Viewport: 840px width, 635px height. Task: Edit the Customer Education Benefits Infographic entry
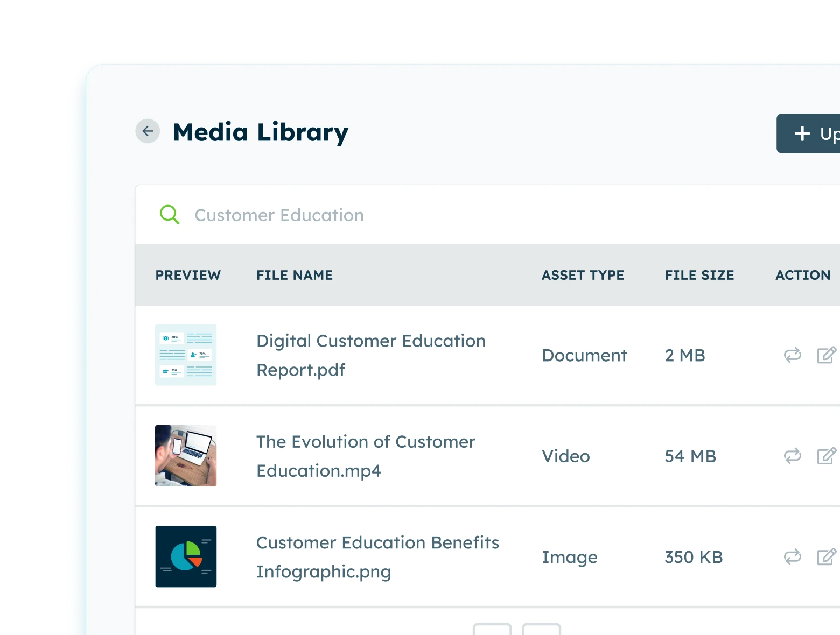(x=826, y=557)
